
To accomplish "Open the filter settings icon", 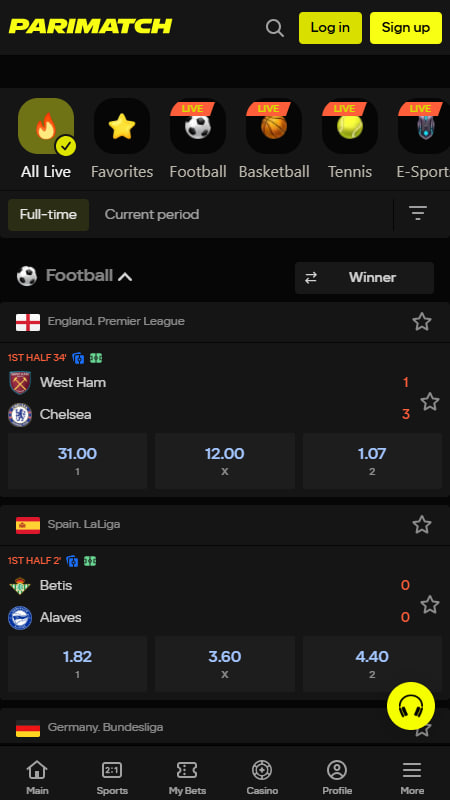I will coord(418,213).
